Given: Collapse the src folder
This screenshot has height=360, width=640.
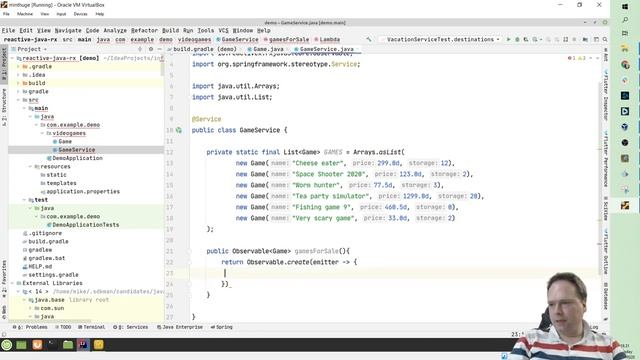Looking at the screenshot, I should coord(18,100).
